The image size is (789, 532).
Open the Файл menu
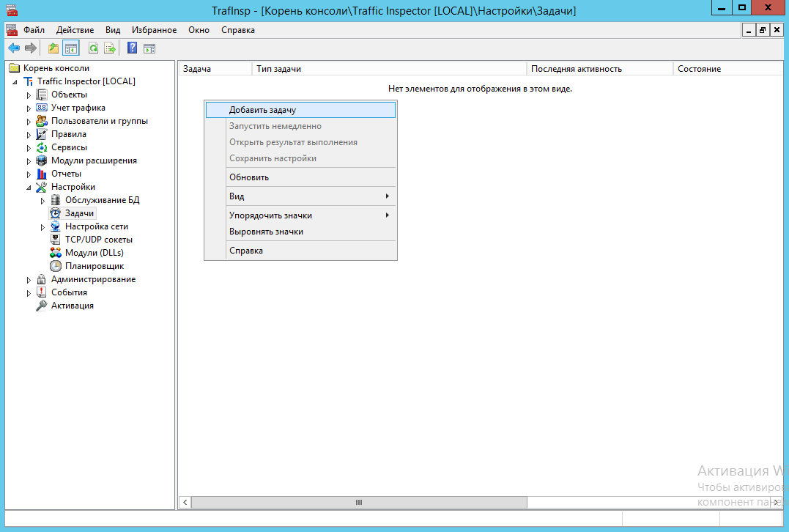34,30
